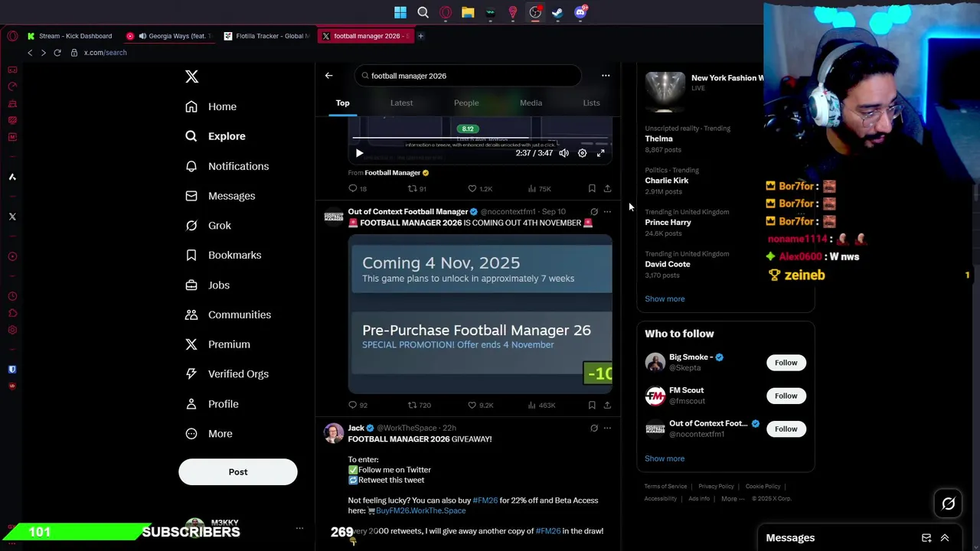Expand the video to fullscreen
The height and width of the screenshot is (551, 980).
click(601, 153)
